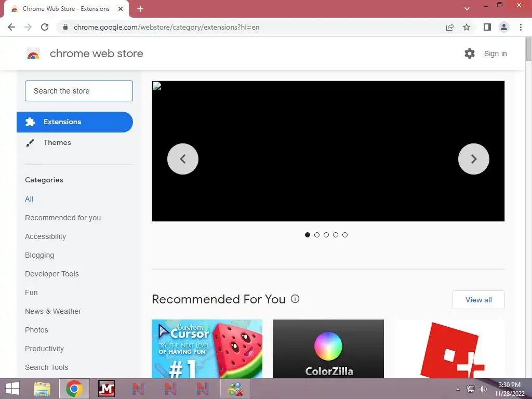The height and width of the screenshot is (399, 532).
Task: Open the Search Tools category
Action: [46, 367]
